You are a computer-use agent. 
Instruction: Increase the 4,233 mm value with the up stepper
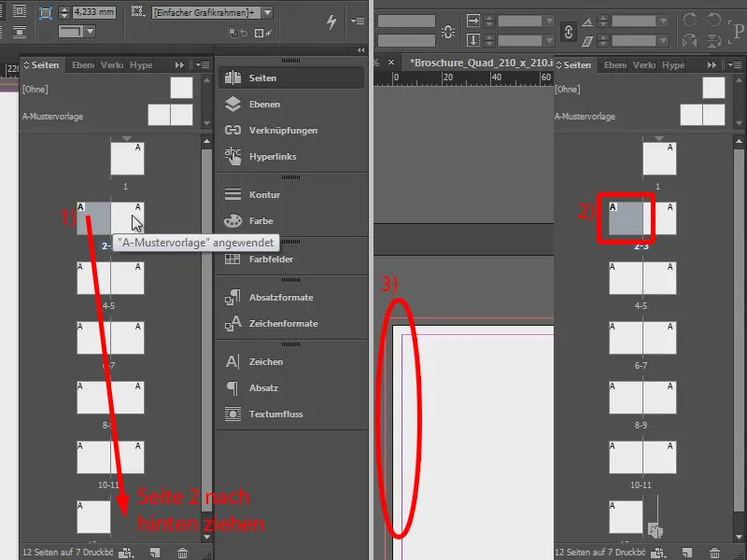(63, 9)
